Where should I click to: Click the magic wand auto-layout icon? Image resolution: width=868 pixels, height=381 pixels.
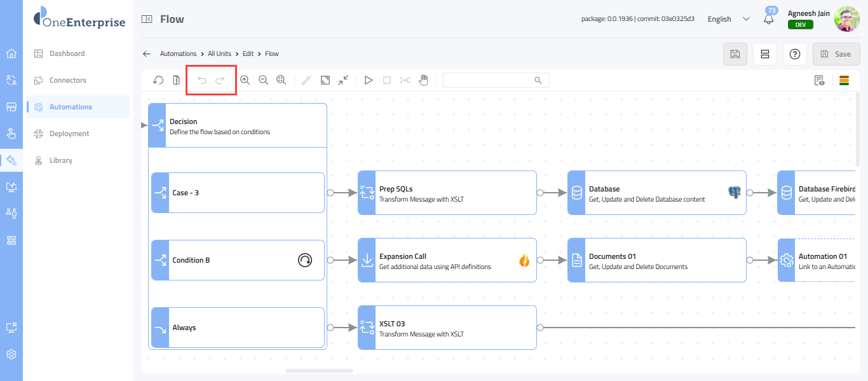click(306, 80)
